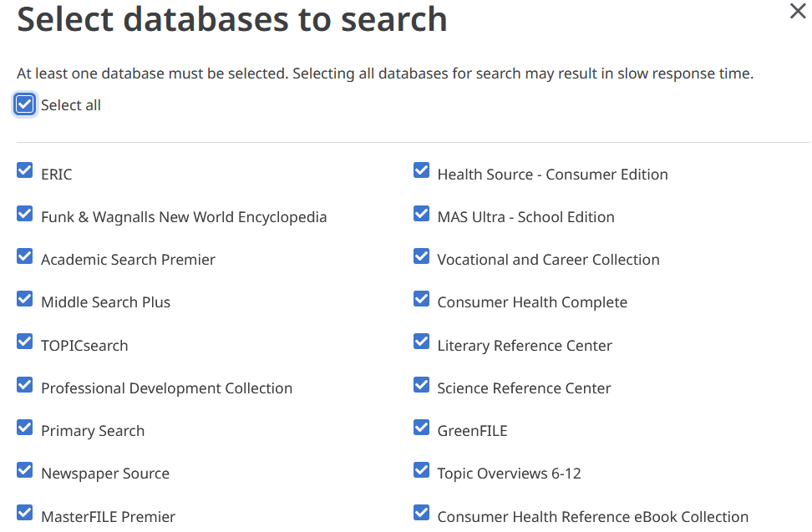Uncheck Primary Search checkbox
Image resolution: width=812 pixels, height=532 pixels.
pos(24,427)
